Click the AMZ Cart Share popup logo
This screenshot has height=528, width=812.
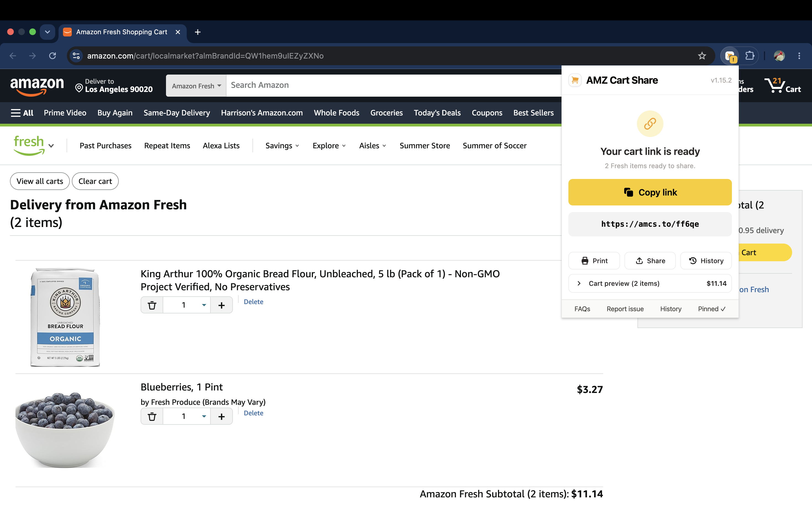pyautogui.click(x=575, y=80)
